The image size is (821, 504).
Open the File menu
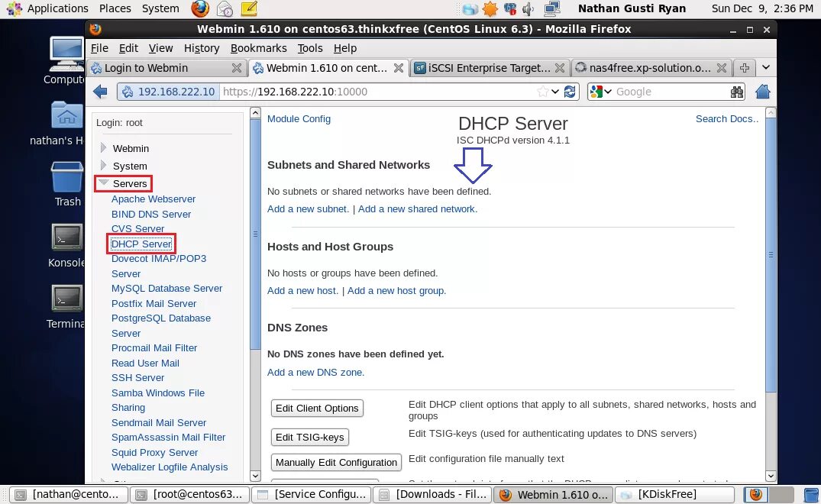(99, 48)
